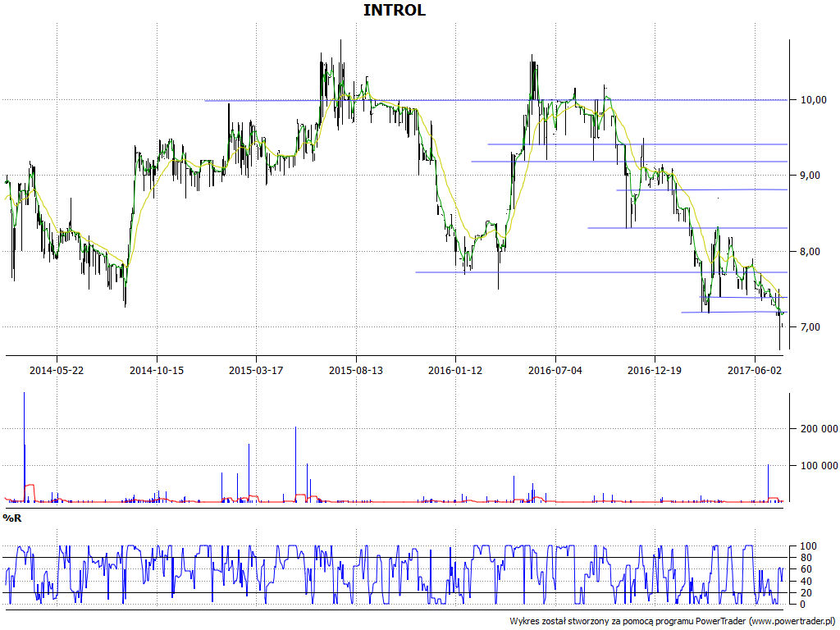
Task: Click the 2015-03-17 date label
Action: tap(256, 370)
